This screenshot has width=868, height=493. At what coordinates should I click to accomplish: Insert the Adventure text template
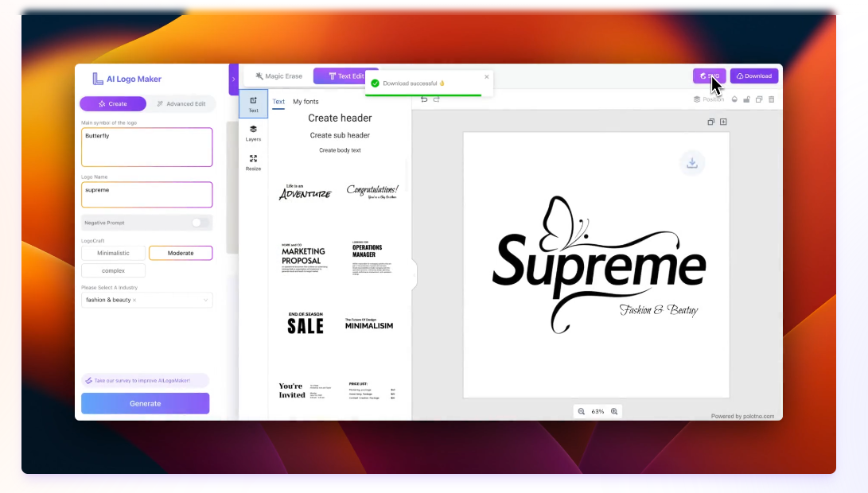point(305,192)
